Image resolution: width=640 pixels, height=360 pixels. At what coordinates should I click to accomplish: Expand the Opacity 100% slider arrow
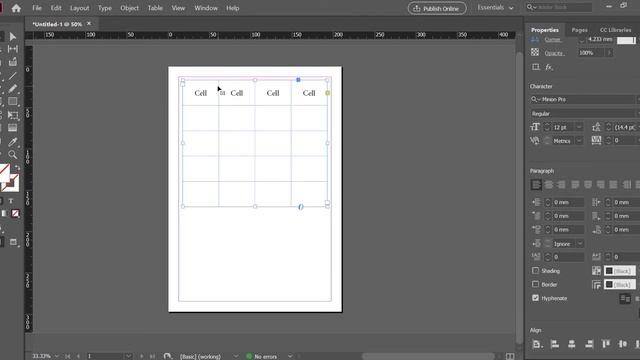click(609, 53)
